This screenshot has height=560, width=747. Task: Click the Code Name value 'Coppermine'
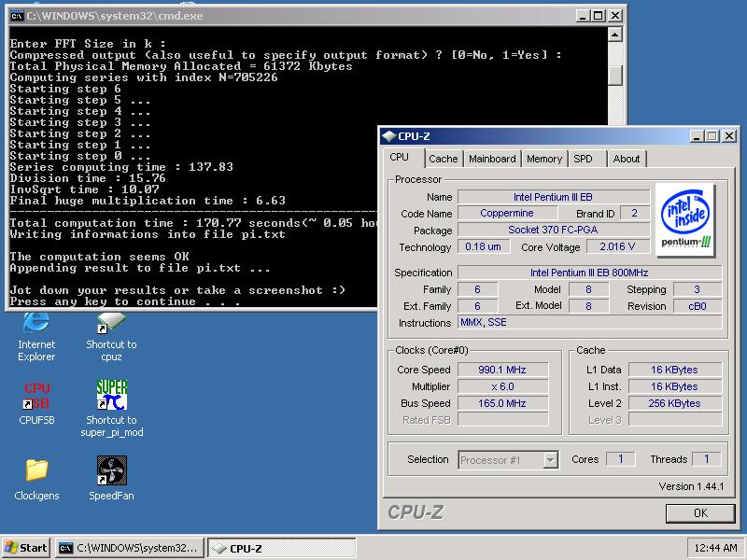pyautogui.click(x=507, y=214)
